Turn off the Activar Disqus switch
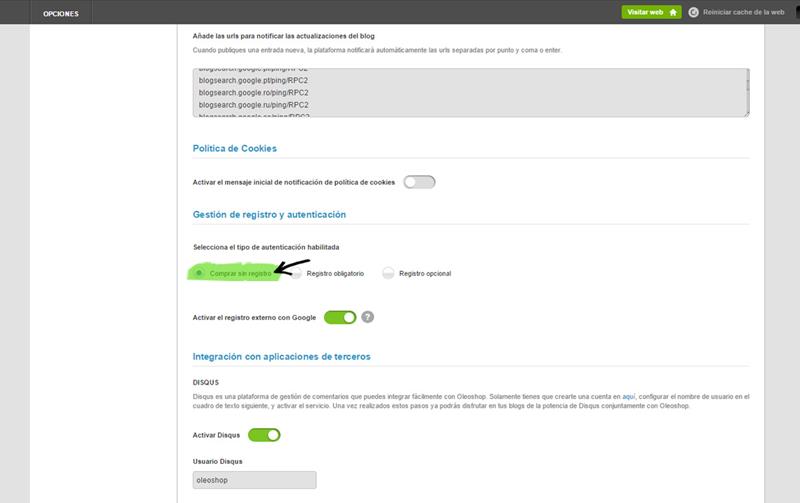The width and height of the screenshot is (800, 503). pyautogui.click(x=264, y=435)
